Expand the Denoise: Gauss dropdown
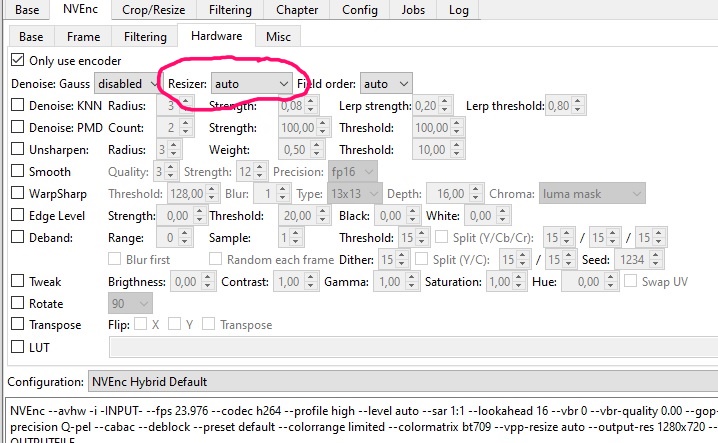The height and width of the screenshot is (443, 718). [x=126, y=84]
